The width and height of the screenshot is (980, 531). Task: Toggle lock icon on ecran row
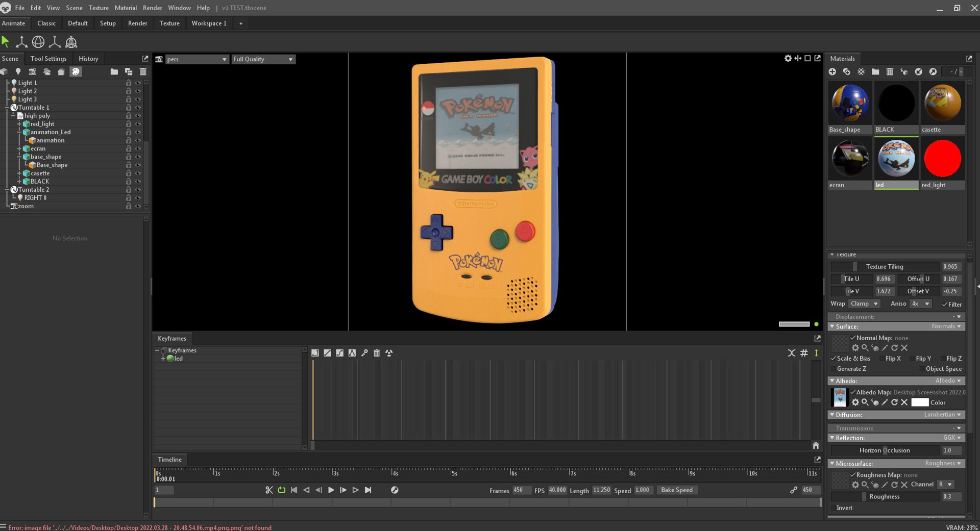[x=129, y=149]
